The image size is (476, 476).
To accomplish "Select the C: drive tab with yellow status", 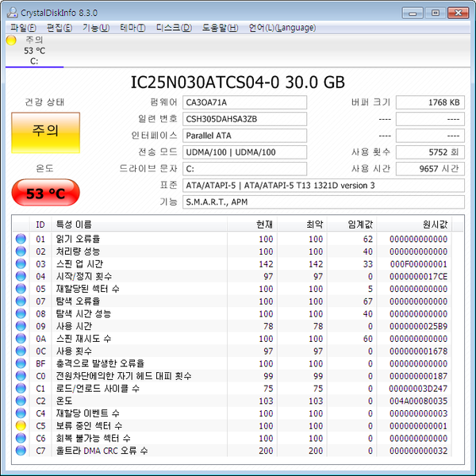I will (x=34, y=51).
